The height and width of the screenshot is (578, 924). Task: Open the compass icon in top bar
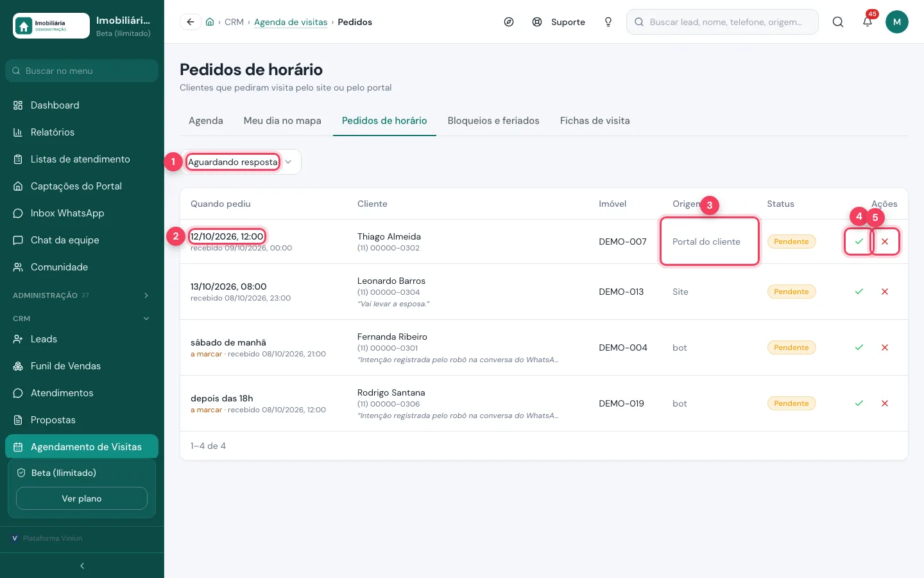(509, 22)
